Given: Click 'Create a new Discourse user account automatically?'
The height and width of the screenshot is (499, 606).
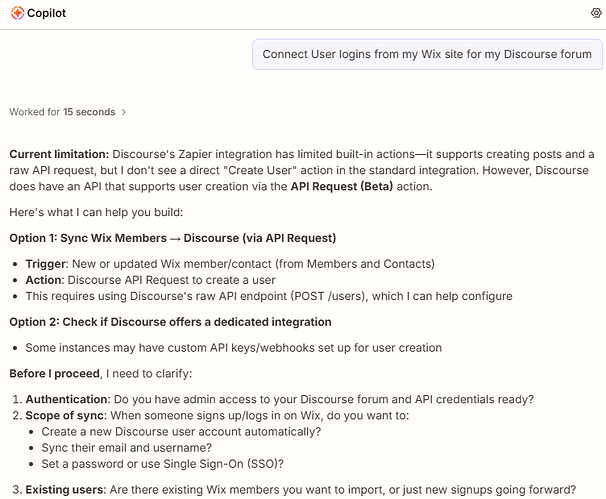Looking at the screenshot, I should (181, 432).
